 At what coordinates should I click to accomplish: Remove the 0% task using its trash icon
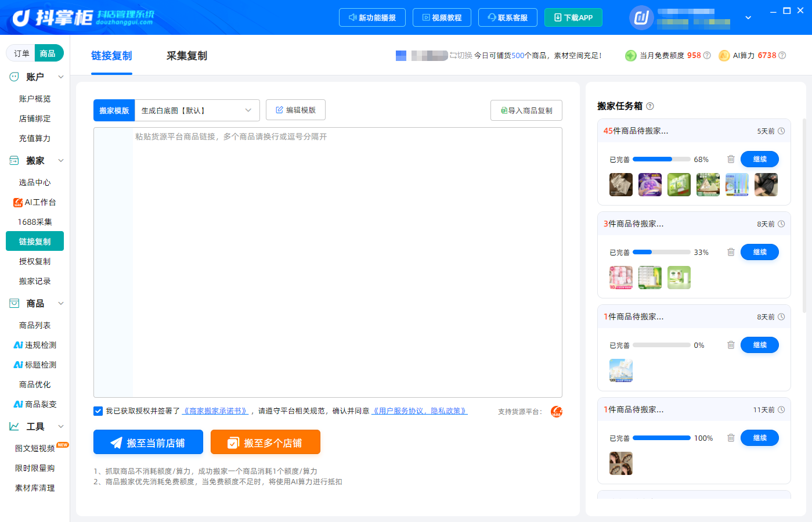coord(731,345)
